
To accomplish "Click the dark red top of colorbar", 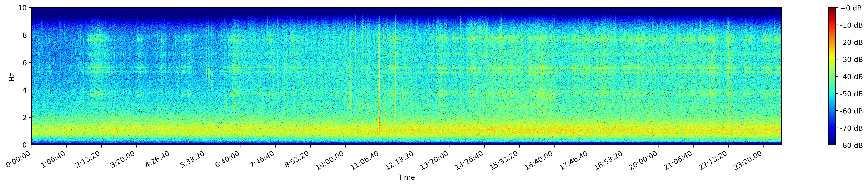I will (832, 9).
